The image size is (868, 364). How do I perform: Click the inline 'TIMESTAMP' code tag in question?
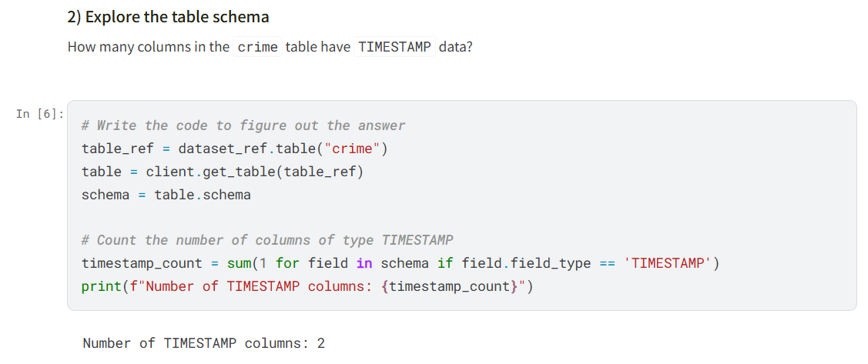point(394,47)
